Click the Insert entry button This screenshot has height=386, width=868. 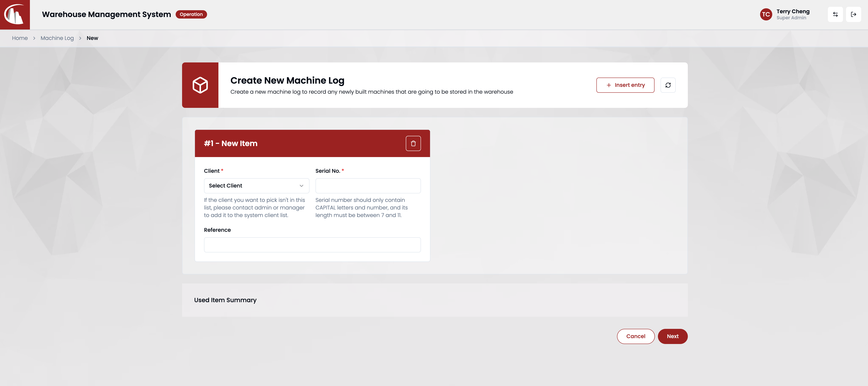pyautogui.click(x=625, y=85)
